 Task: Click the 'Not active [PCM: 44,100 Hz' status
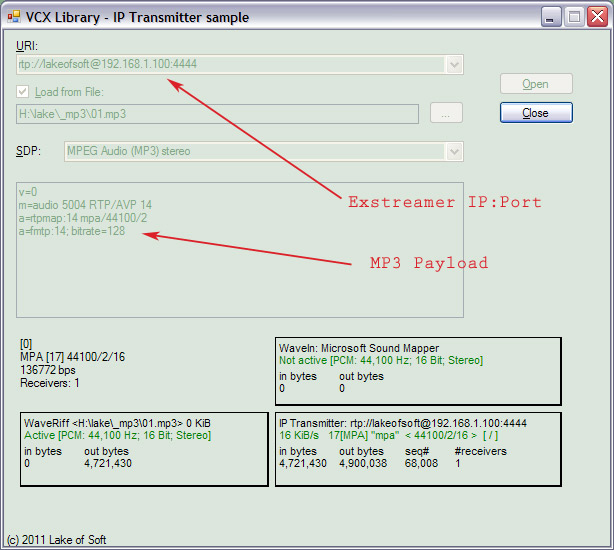[381, 360]
